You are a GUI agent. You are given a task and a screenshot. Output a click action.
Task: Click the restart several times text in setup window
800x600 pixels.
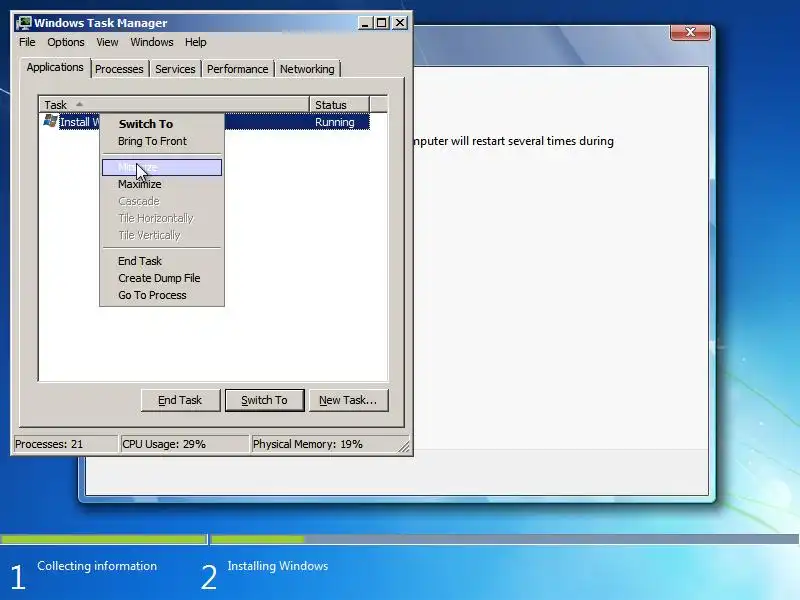pos(513,141)
